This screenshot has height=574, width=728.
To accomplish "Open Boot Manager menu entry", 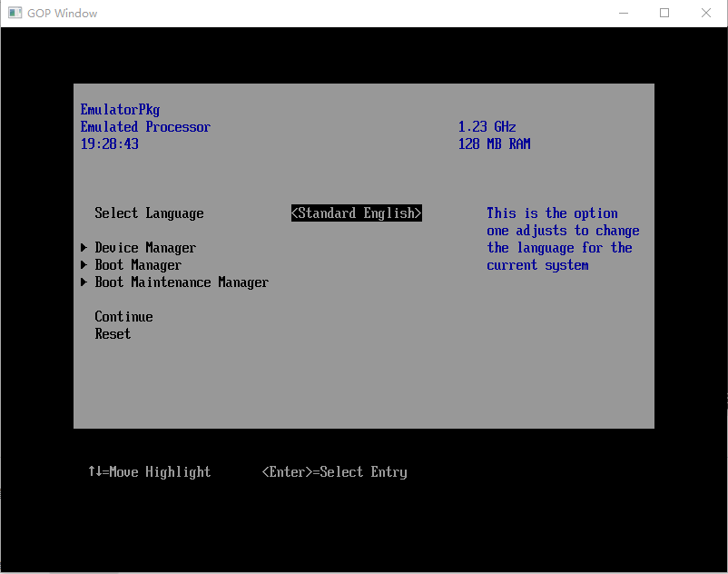I will [x=138, y=264].
